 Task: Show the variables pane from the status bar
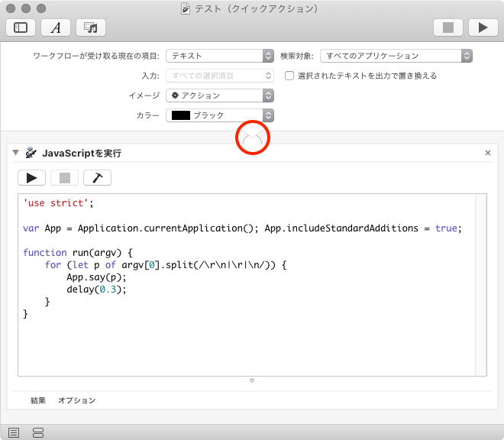(38, 432)
